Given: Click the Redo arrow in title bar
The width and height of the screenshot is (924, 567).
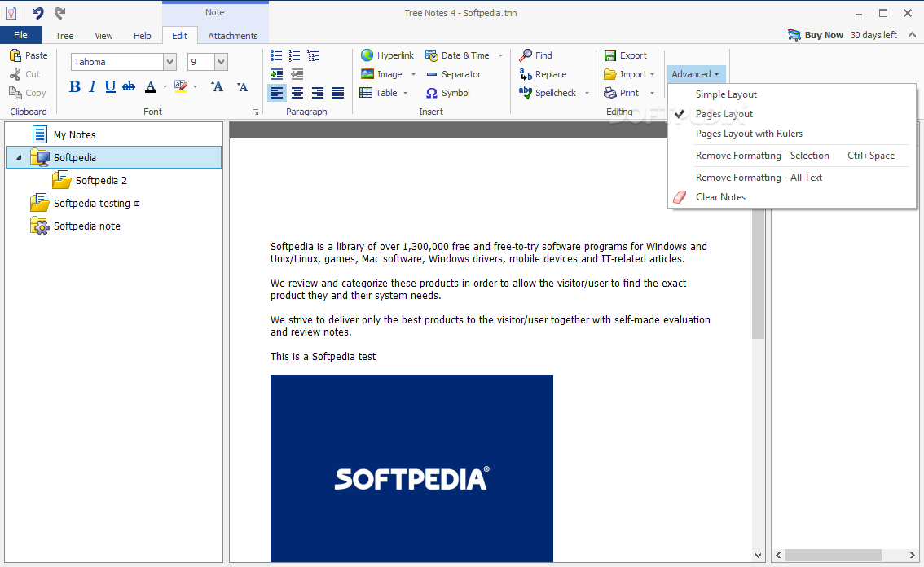Looking at the screenshot, I should tap(59, 13).
